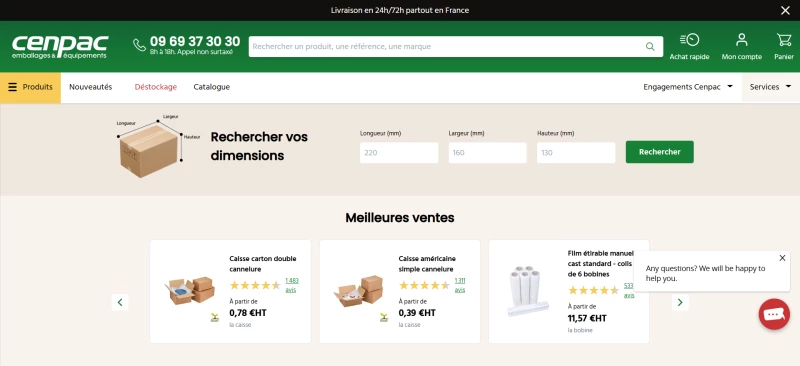Expand Engagements Cenpac dropdown
This screenshot has width=800, height=366.
[688, 87]
